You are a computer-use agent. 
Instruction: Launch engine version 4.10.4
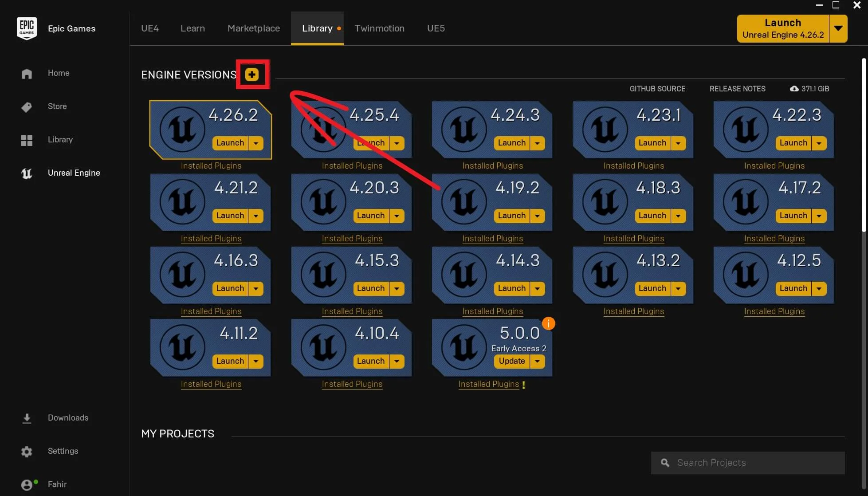click(x=371, y=362)
